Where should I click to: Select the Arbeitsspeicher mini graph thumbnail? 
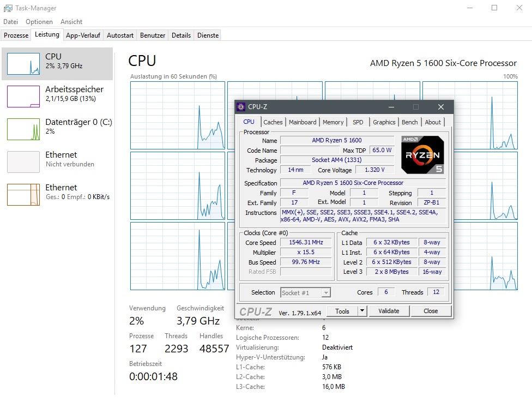[23, 97]
